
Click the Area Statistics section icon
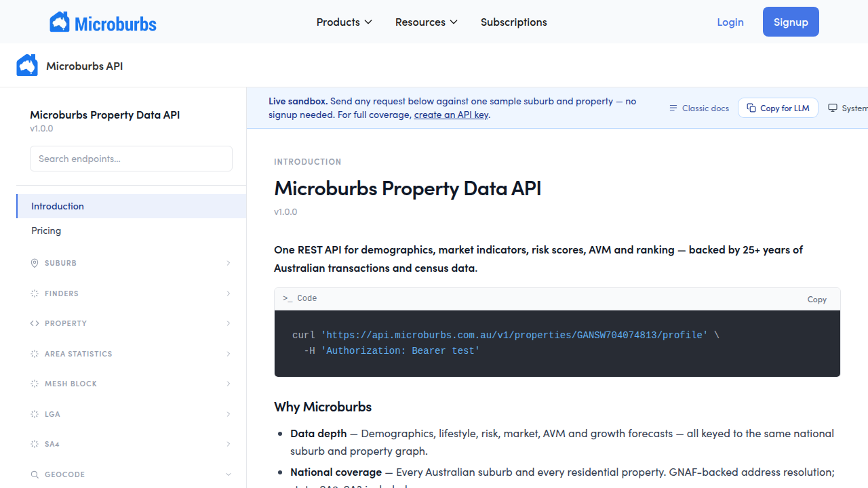(35, 354)
